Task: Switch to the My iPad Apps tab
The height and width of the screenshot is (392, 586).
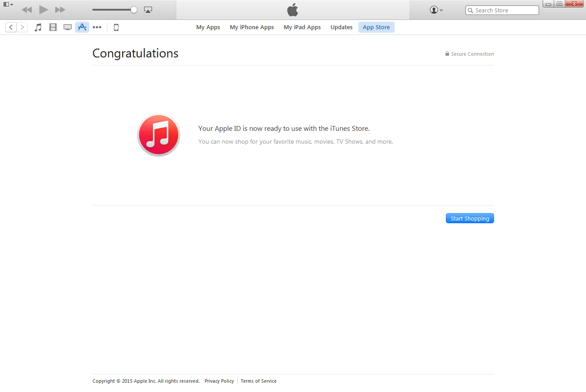Action: pyautogui.click(x=302, y=27)
